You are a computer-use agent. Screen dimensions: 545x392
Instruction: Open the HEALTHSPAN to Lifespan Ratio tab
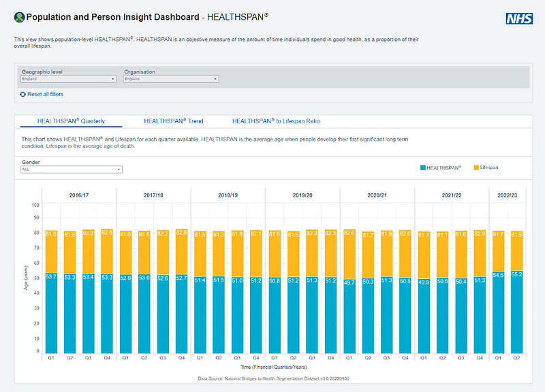click(x=276, y=121)
